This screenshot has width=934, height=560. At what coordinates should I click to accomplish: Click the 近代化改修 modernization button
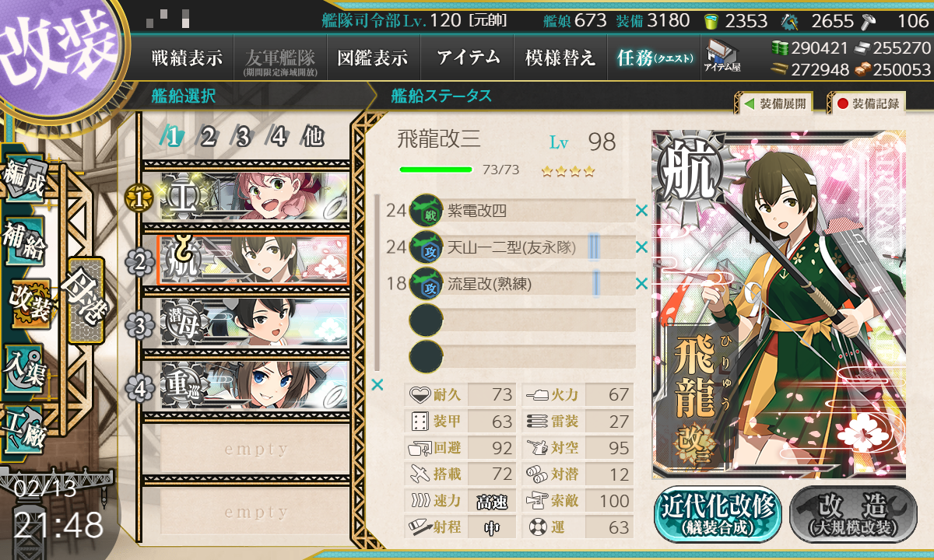(717, 513)
